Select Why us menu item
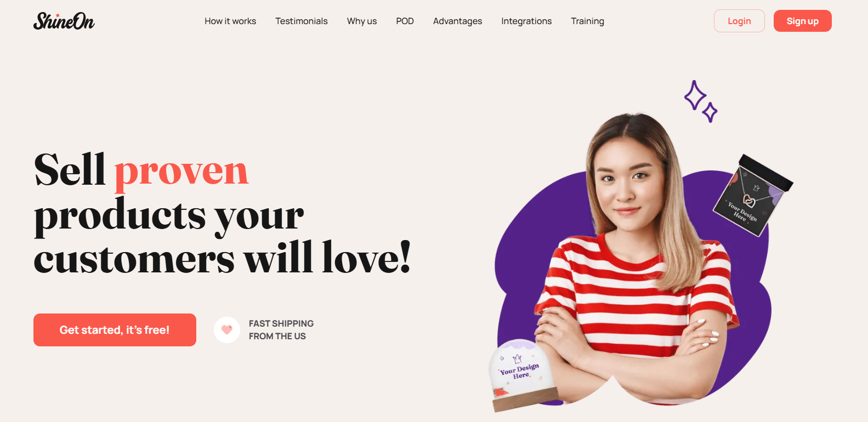This screenshot has height=422, width=868. tap(362, 21)
